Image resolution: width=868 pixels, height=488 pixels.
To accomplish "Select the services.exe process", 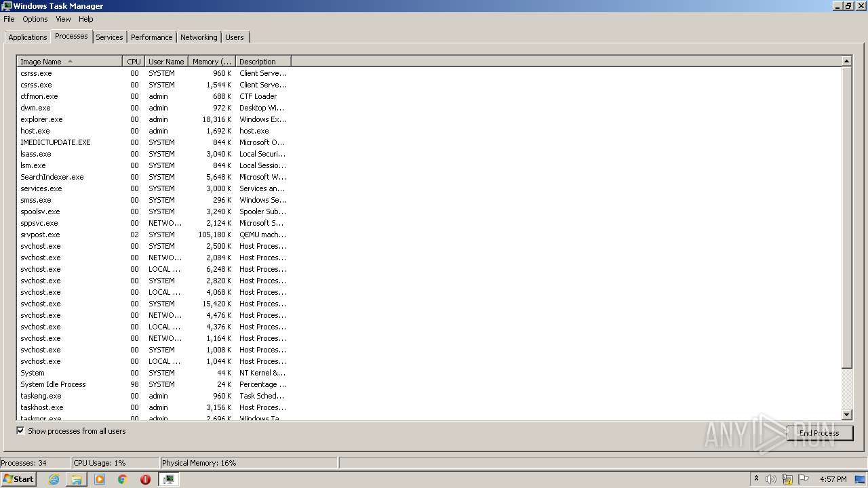I will coord(153,188).
